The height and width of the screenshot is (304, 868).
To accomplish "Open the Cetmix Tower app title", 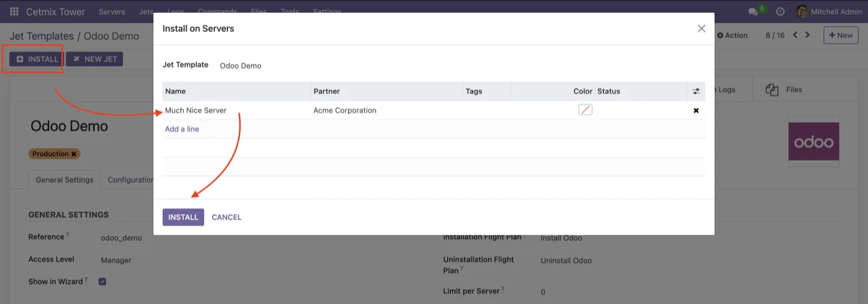I will coord(56,12).
